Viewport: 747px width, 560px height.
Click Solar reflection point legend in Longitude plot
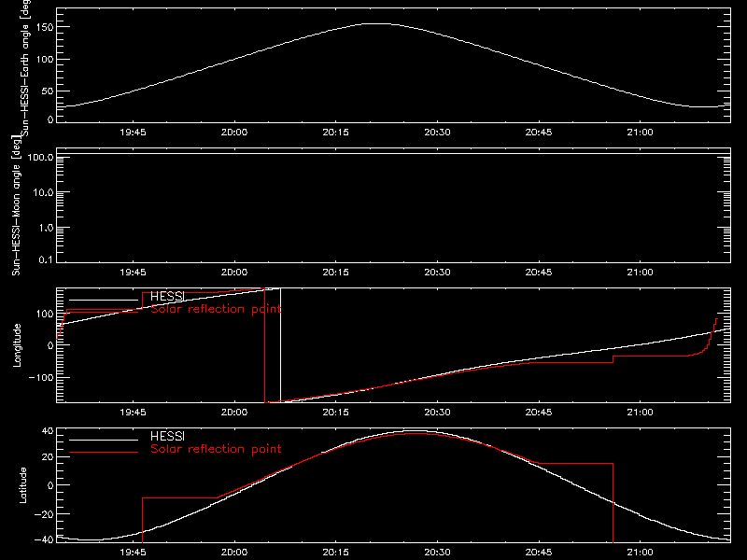coord(216,309)
